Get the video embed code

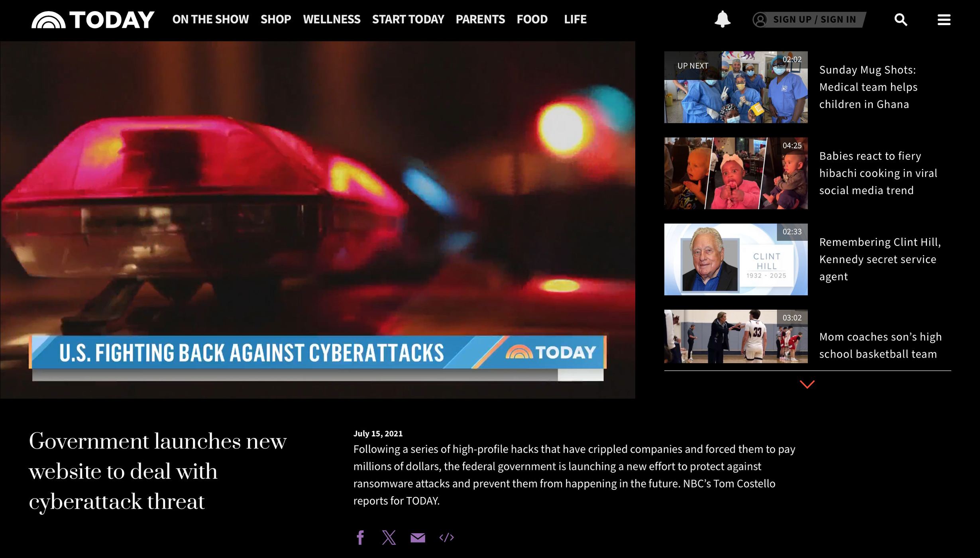click(x=446, y=538)
